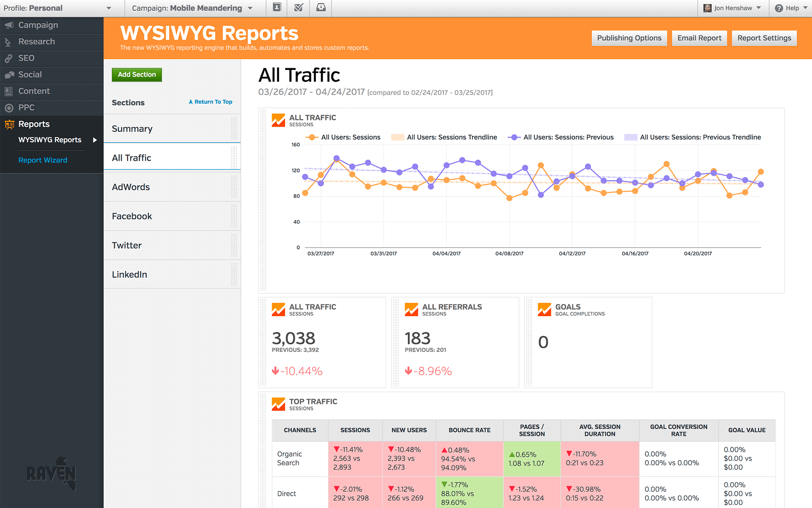
Task: Click the 3,038 sessions value
Action: point(294,338)
